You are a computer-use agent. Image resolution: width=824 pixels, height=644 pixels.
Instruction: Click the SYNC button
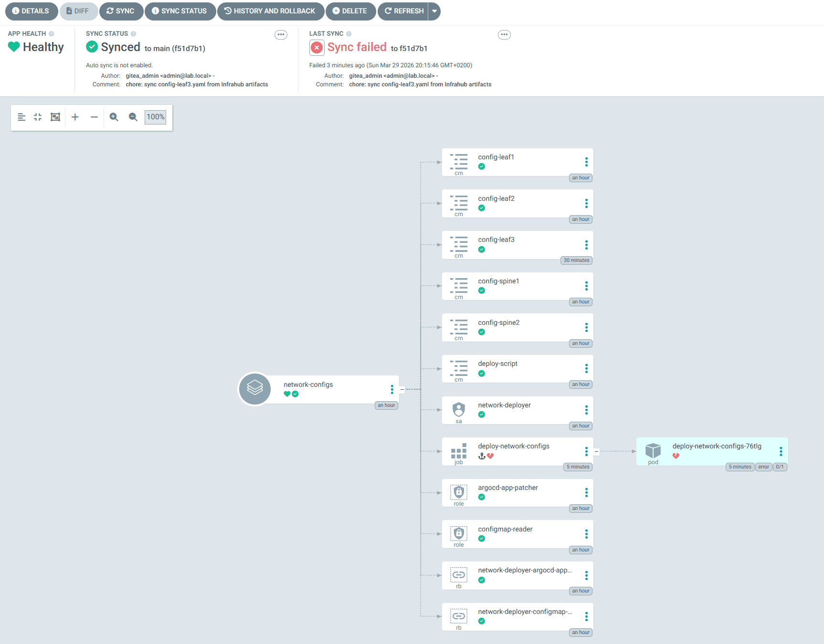coord(121,11)
